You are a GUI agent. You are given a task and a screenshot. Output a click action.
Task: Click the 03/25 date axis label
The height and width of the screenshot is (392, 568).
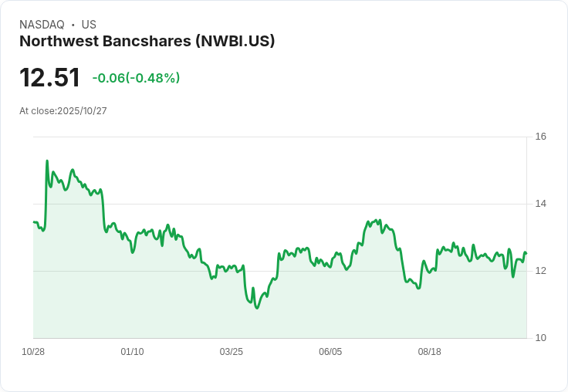(231, 352)
